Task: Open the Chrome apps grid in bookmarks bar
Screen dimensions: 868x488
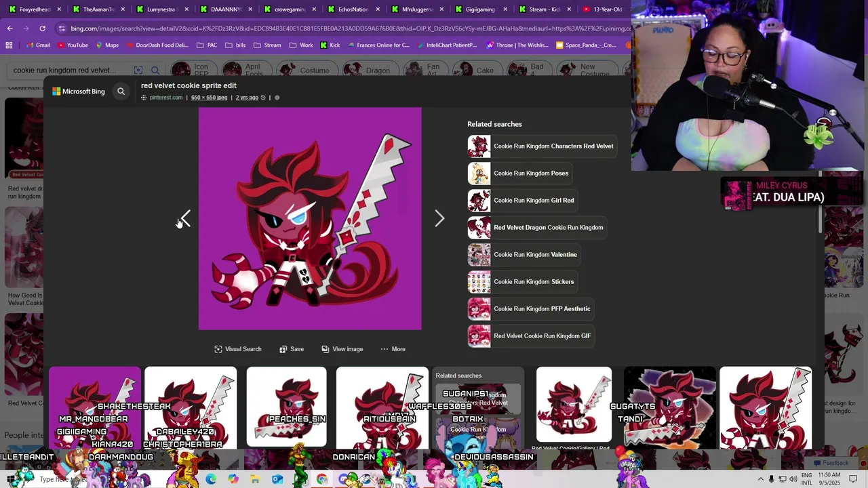Action: pos(9,45)
